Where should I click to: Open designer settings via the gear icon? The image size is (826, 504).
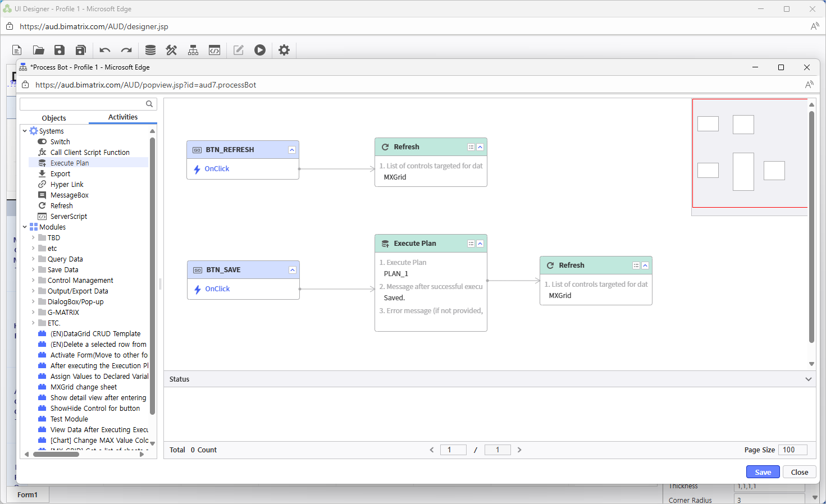tap(284, 50)
